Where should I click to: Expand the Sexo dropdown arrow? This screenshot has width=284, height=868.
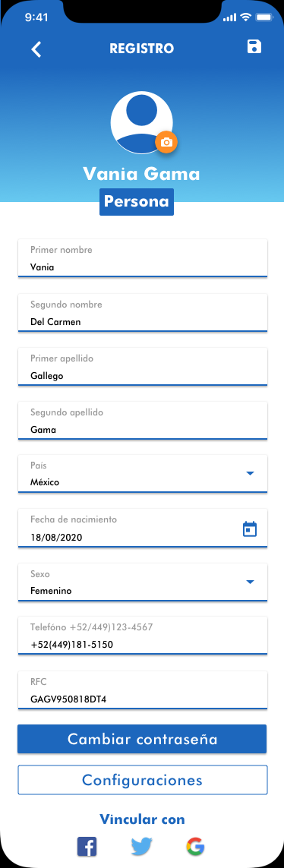point(250,582)
